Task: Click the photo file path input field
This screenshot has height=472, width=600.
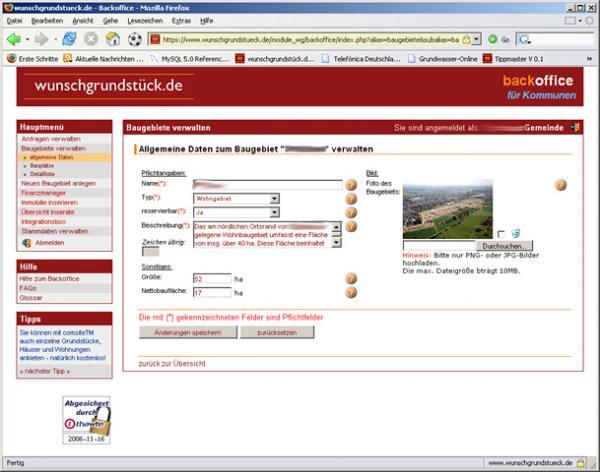Action: tap(439, 246)
